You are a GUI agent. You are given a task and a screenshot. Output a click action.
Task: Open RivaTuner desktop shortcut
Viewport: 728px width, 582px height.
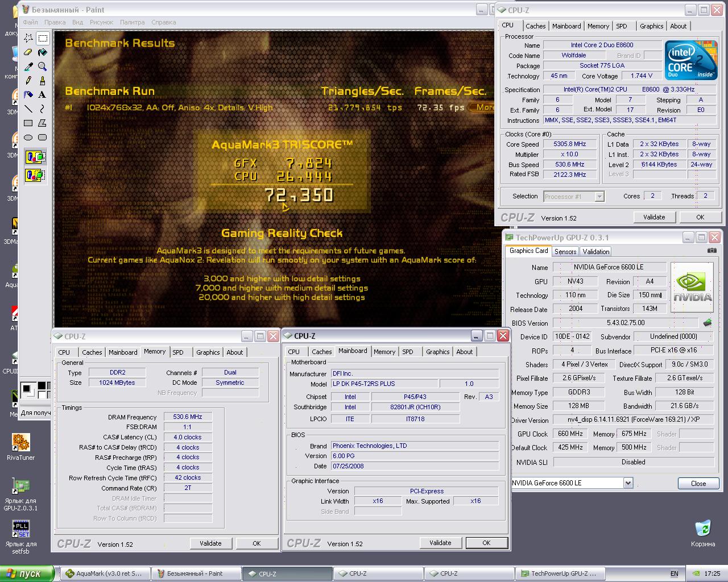[21, 447]
